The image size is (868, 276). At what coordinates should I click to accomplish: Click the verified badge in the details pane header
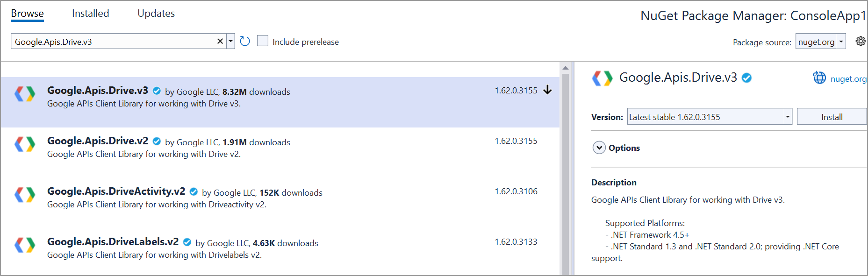pos(746,78)
